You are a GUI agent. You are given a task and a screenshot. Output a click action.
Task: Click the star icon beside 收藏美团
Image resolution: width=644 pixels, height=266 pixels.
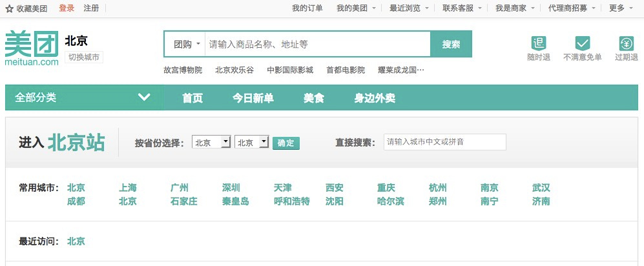[10, 8]
